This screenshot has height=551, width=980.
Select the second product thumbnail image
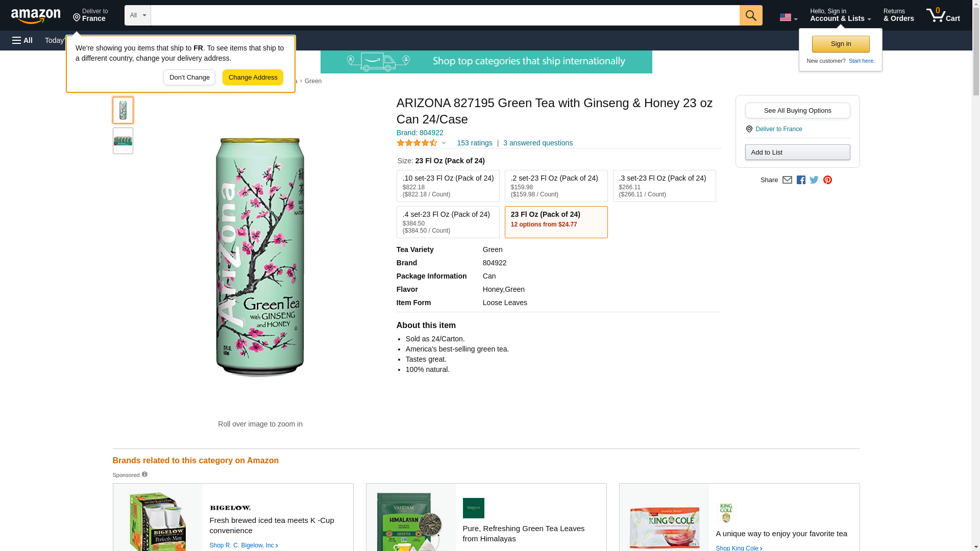[123, 141]
